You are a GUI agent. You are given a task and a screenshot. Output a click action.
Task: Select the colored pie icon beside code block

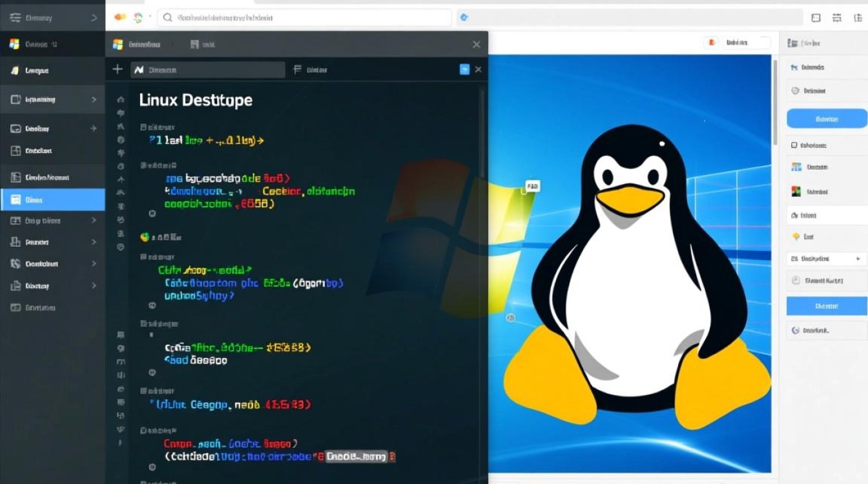(x=145, y=236)
